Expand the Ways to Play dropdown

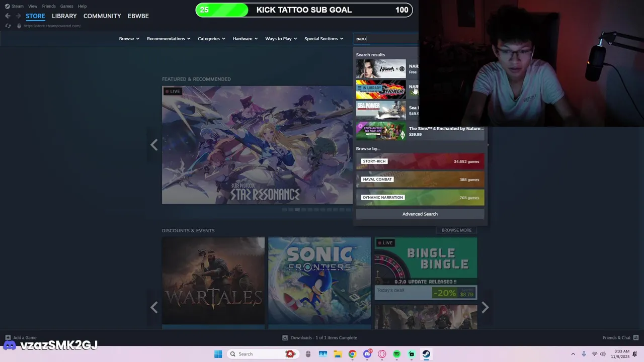coord(281,39)
